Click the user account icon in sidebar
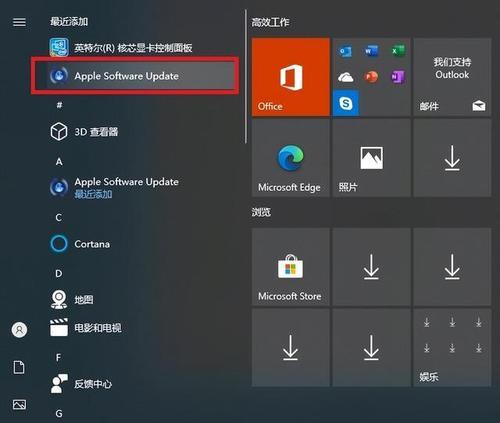Screen dimensions: 500x423 pyautogui.click(x=19, y=330)
